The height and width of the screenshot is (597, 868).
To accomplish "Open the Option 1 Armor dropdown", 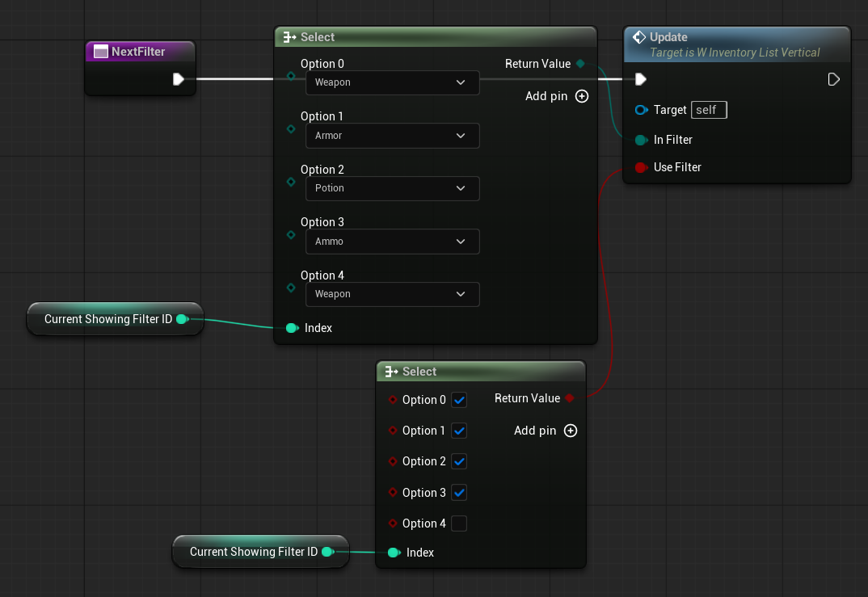I will tap(392, 136).
